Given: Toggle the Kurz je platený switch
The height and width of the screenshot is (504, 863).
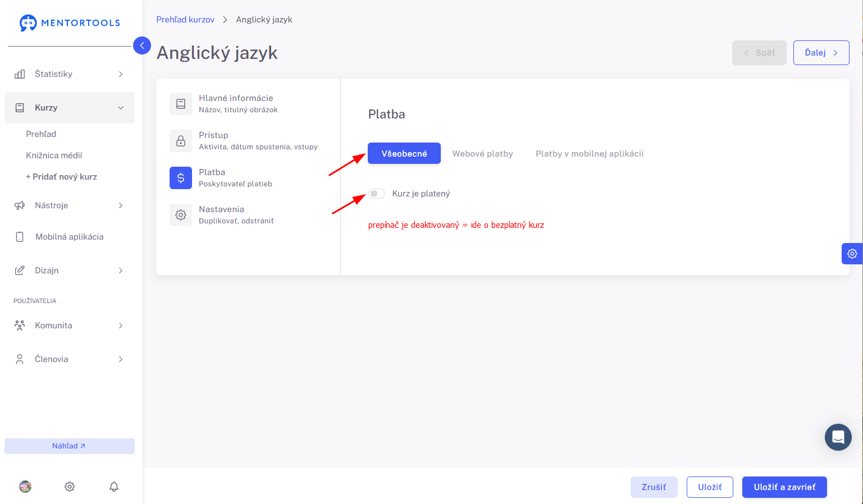Looking at the screenshot, I should click(377, 194).
